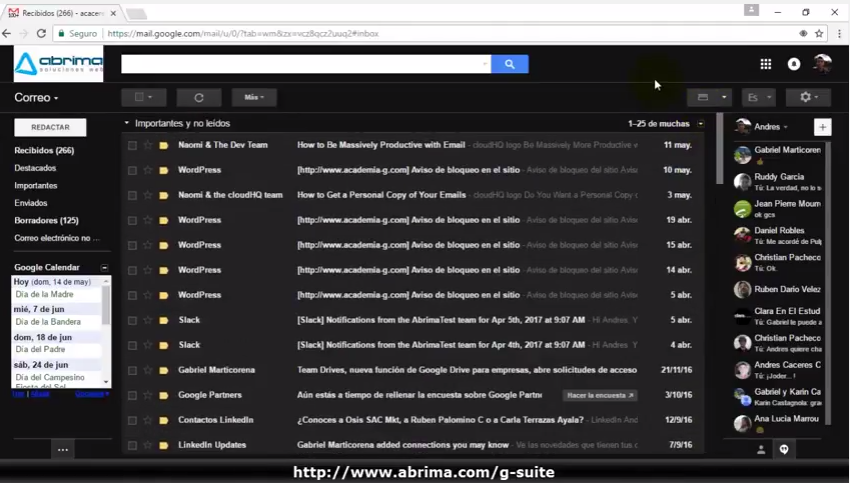Open the input language Es dropdown
Viewport: 850px width, 483px height.
coord(758,97)
